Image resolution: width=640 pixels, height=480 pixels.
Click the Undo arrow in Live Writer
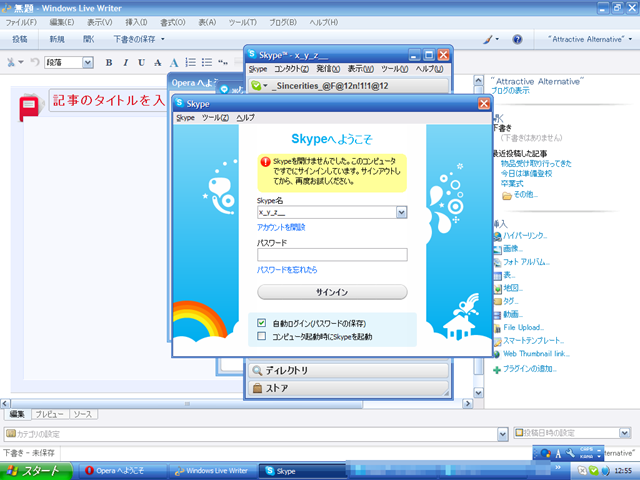point(35,62)
